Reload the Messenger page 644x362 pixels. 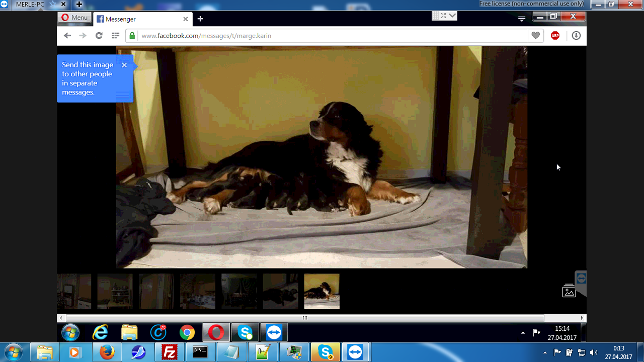pyautogui.click(x=99, y=36)
